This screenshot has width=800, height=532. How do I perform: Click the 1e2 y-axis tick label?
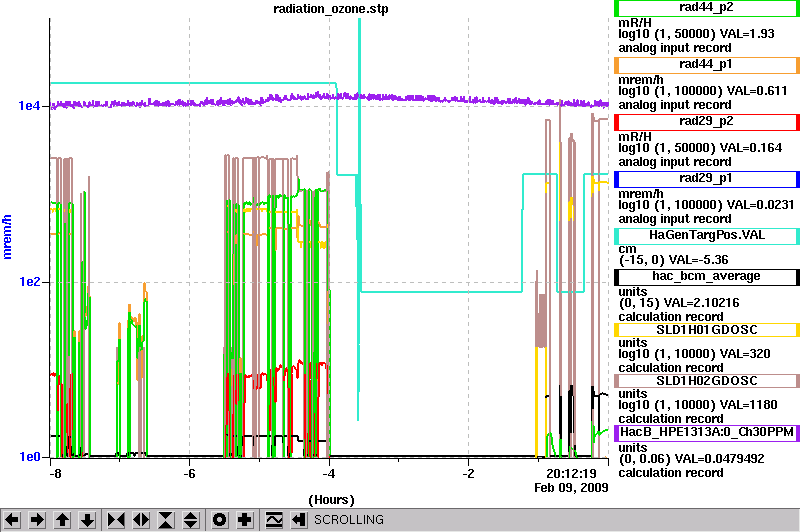click(29, 282)
